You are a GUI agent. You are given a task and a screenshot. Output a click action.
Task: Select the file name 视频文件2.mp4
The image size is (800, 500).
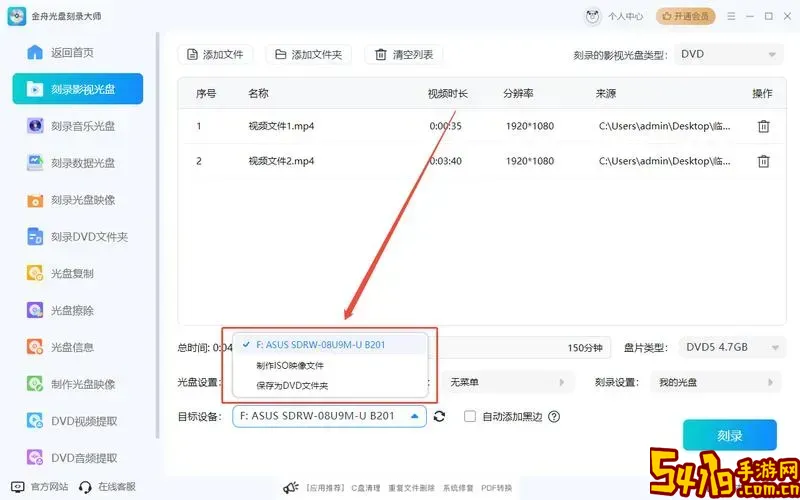point(281,161)
